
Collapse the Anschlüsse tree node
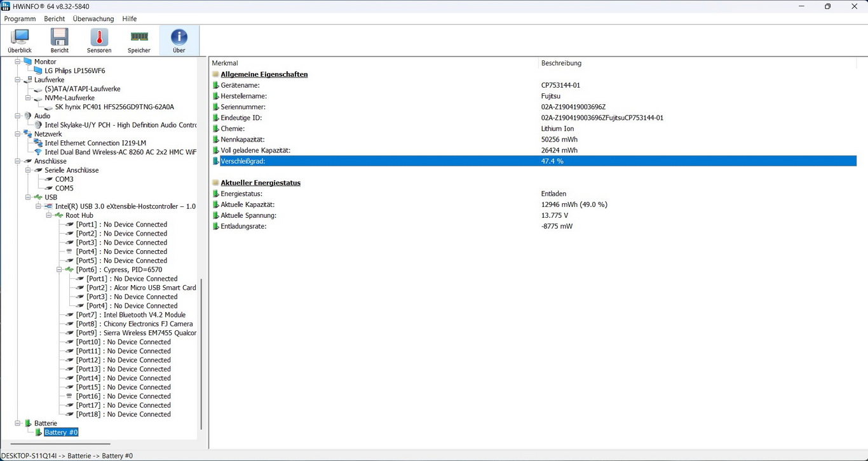tap(18, 161)
